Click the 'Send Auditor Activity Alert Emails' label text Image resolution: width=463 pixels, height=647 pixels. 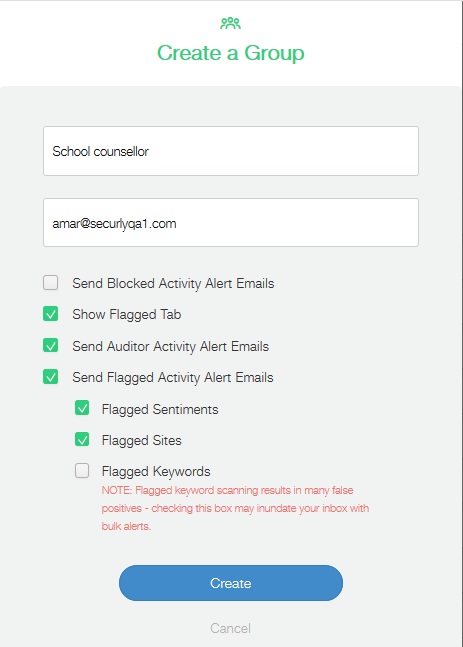pyautogui.click(x=170, y=347)
